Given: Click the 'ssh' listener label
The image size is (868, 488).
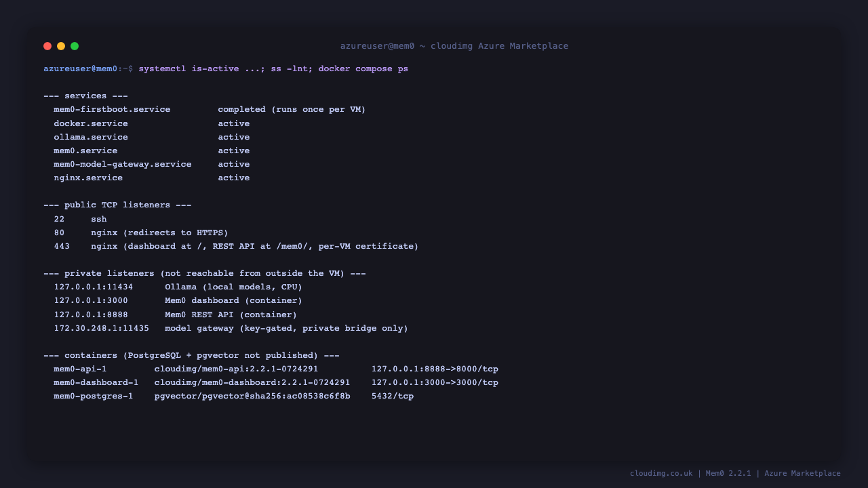Looking at the screenshot, I should tap(99, 219).
